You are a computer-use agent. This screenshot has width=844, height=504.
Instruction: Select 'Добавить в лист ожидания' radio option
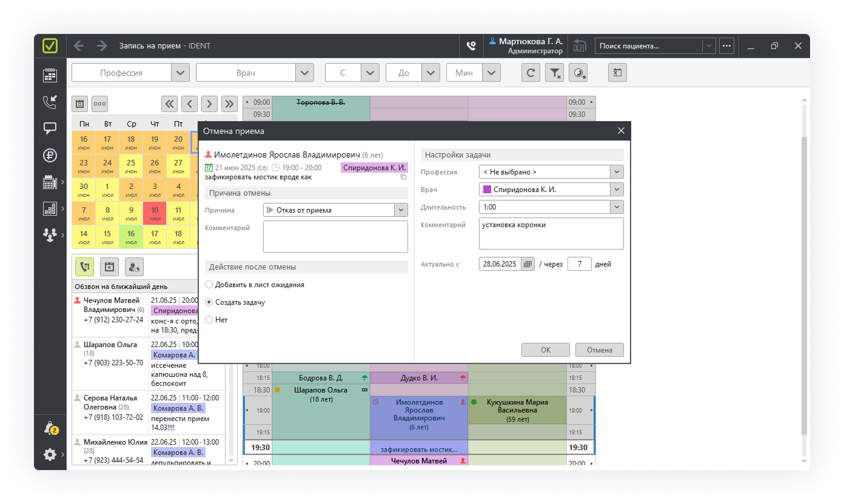tap(209, 285)
